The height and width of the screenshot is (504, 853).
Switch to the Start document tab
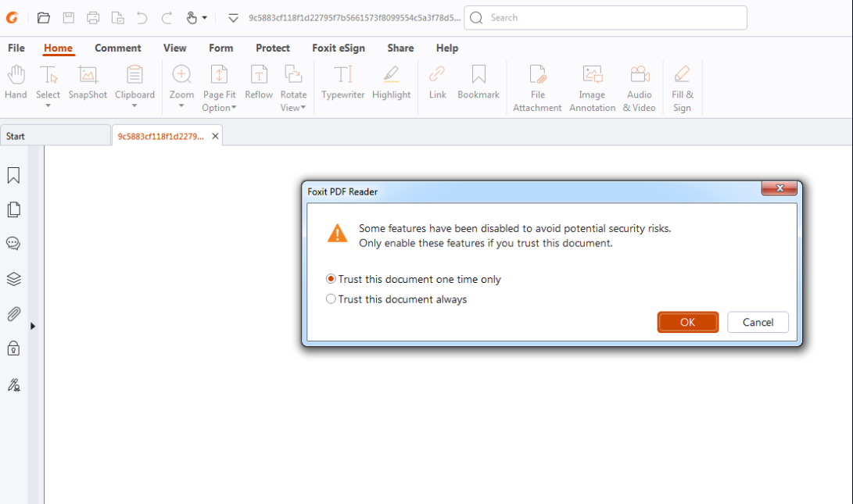(55, 136)
